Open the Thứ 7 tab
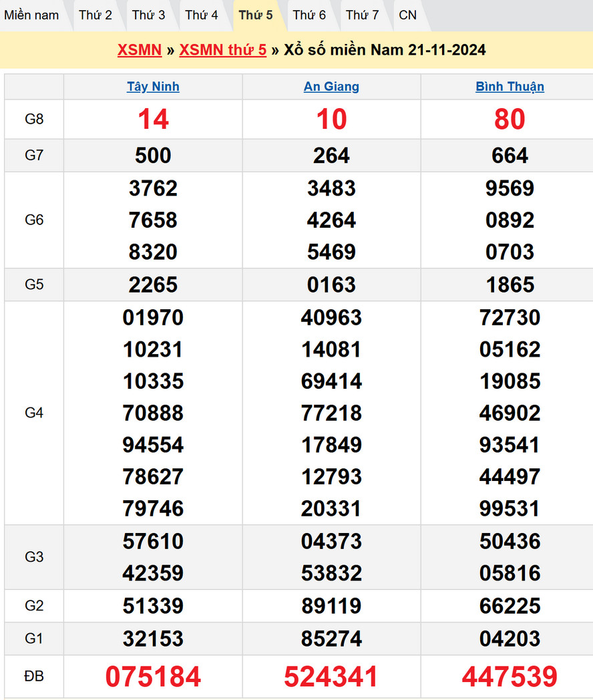 363,15
